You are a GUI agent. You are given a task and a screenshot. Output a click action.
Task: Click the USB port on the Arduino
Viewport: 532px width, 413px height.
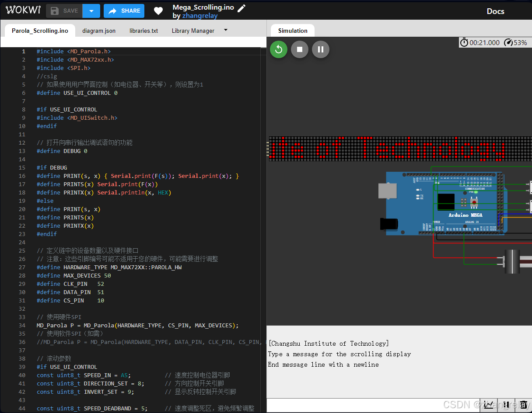pos(388,191)
